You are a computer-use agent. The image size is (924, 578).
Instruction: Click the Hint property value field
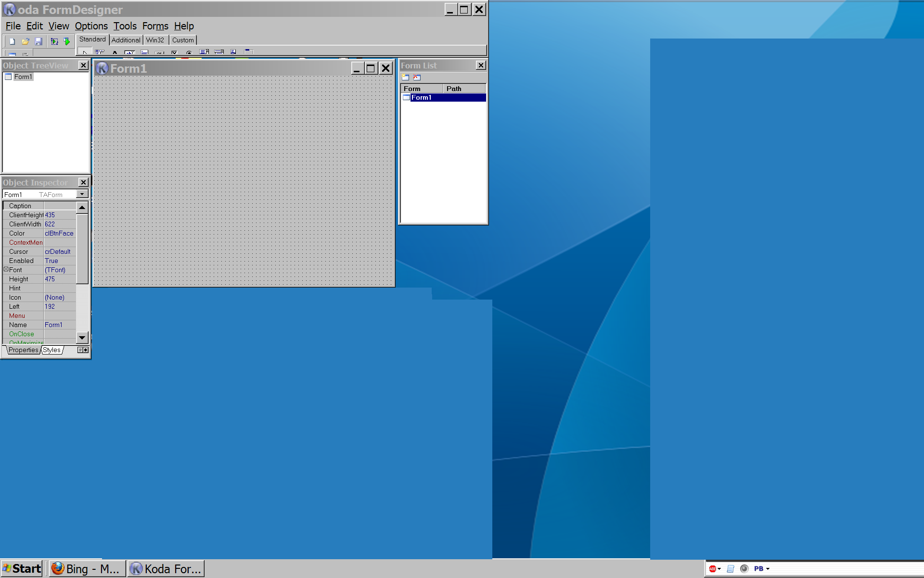pos(60,288)
